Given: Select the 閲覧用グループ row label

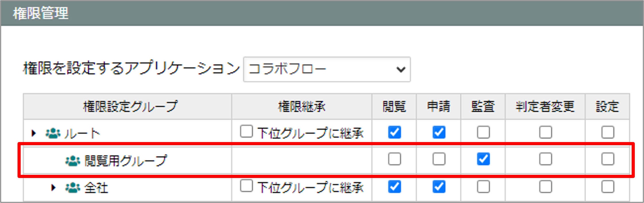Looking at the screenshot, I should (126, 161).
